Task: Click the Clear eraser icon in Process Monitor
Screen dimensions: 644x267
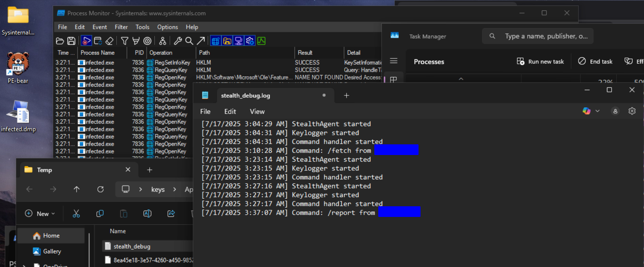Action: click(x=109, y=41)
